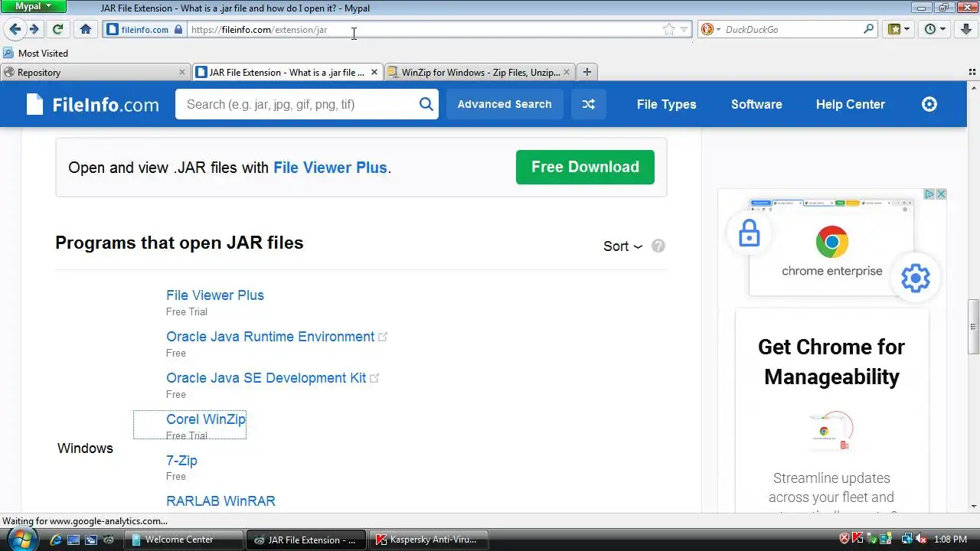
Task: Switch to the WinZip for Windows tab
Action: (480, 72)
